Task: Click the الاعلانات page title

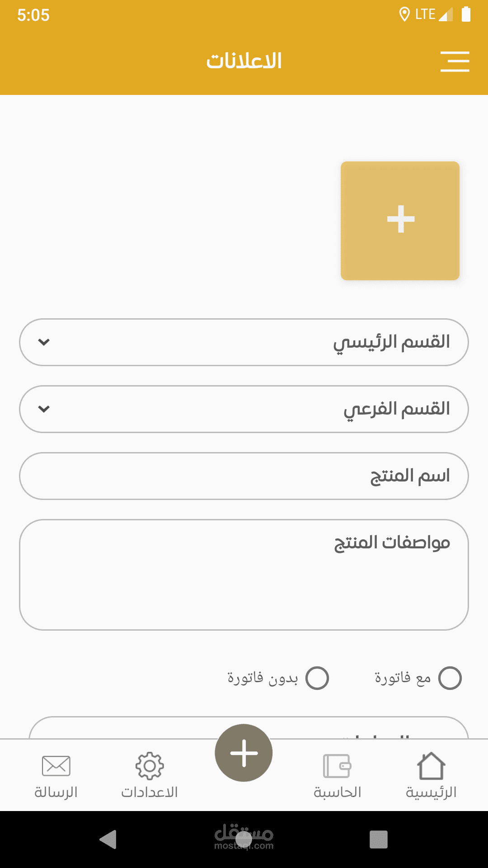Action: [244, 61]
